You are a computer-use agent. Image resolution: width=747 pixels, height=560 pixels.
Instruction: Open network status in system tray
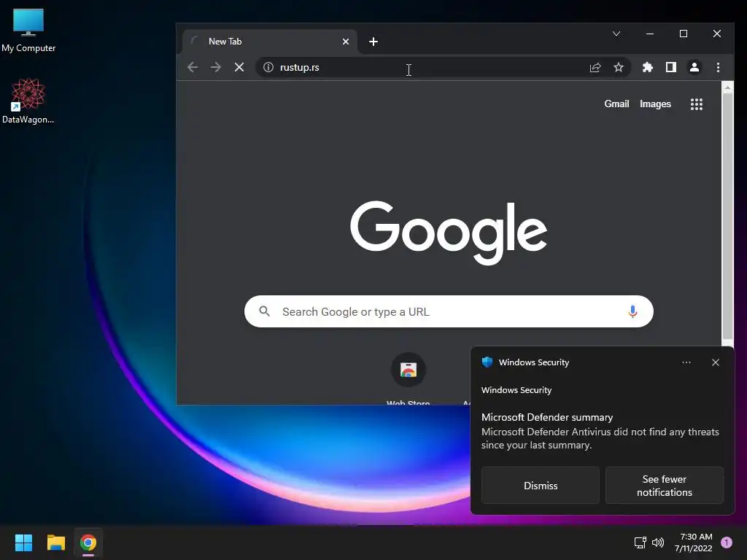(x=640, y=542)
